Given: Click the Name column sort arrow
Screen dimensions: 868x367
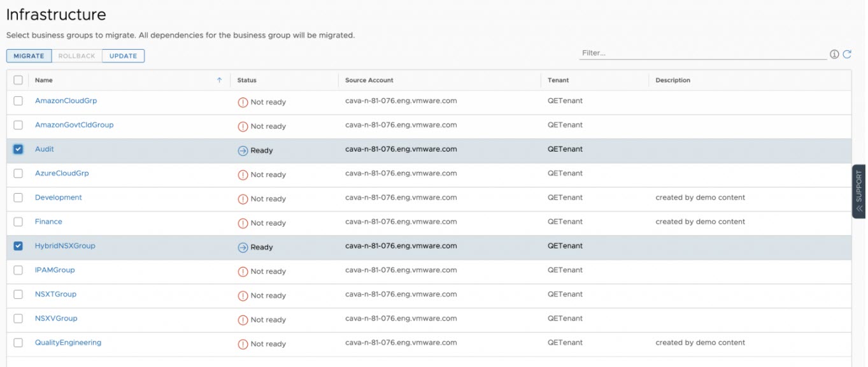Looking at the screenshot, I should (x=219, y=80).
